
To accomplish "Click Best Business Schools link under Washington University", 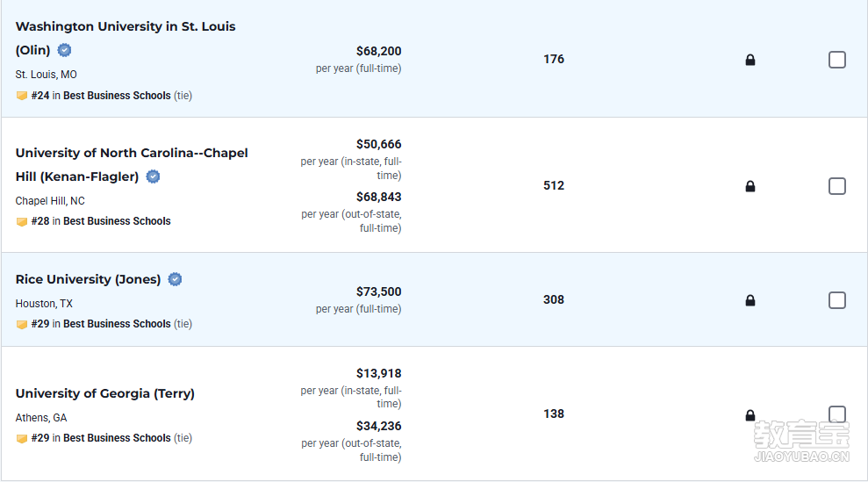I will [x=117, y=96].
